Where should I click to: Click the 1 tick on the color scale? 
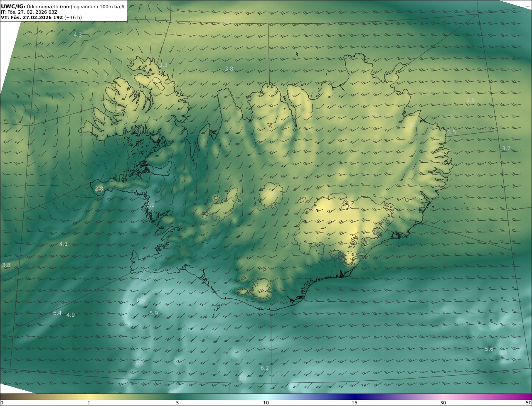(89, 403)
